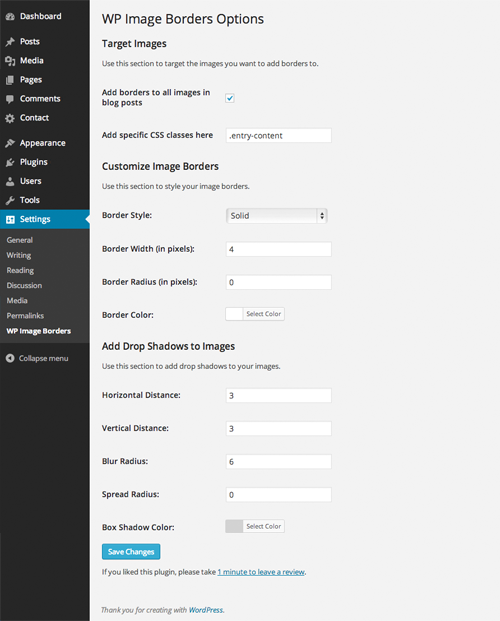Click the Spread Radius input field

pyautogui.click(x=279, y=495)
